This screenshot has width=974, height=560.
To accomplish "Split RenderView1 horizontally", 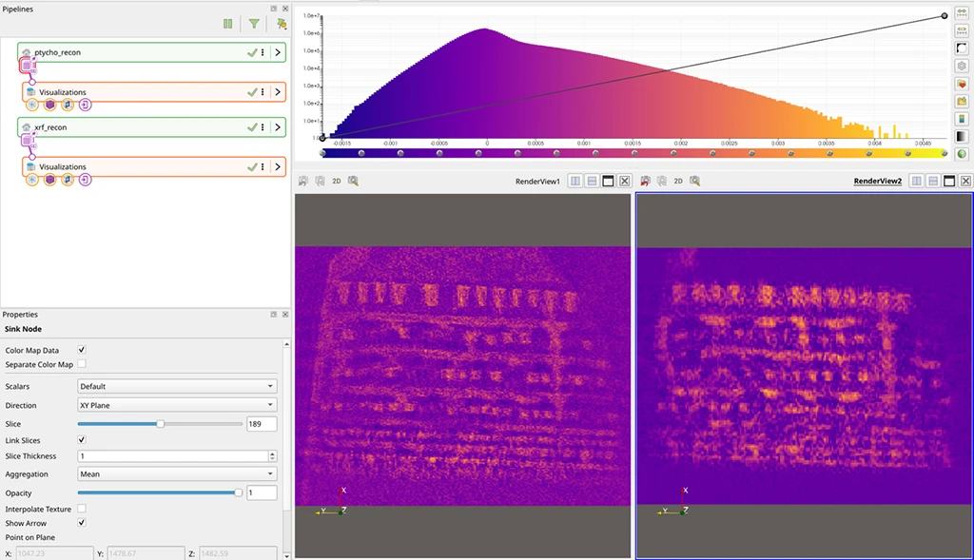I will 575,182.
